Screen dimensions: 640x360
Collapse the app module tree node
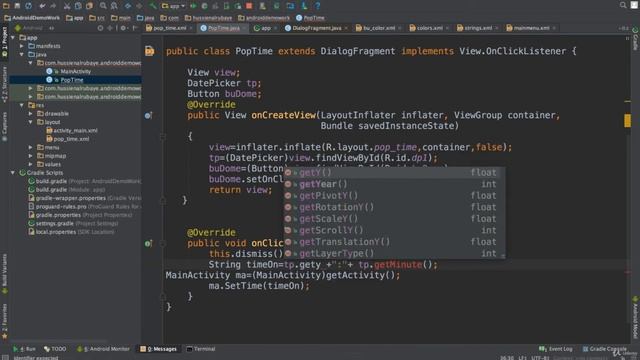coord(13,38)
